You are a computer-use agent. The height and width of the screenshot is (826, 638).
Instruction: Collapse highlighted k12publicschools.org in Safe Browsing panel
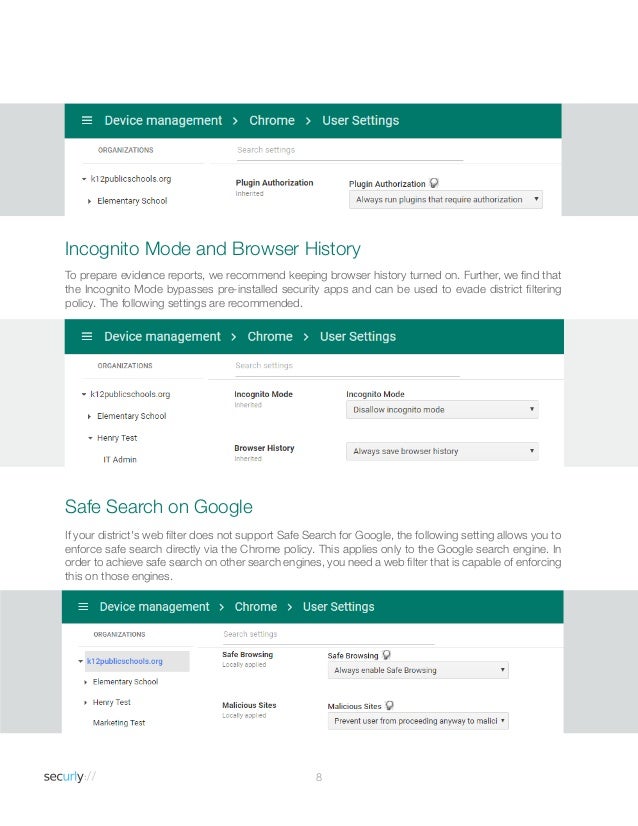80,661
